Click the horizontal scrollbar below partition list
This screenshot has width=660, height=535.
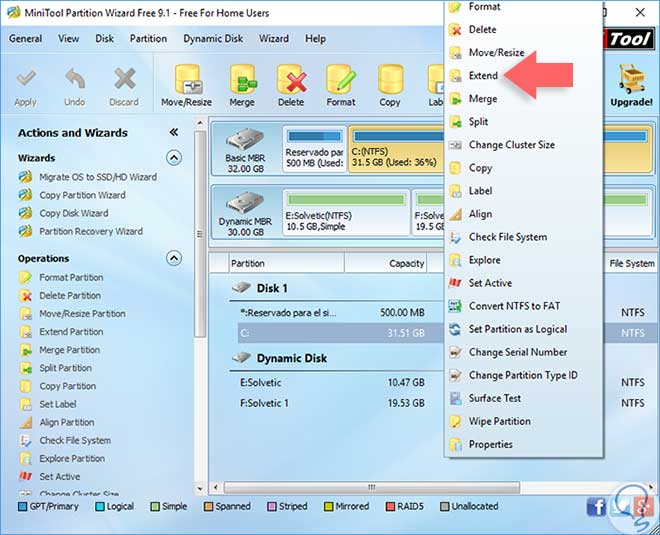pos(372,487)
